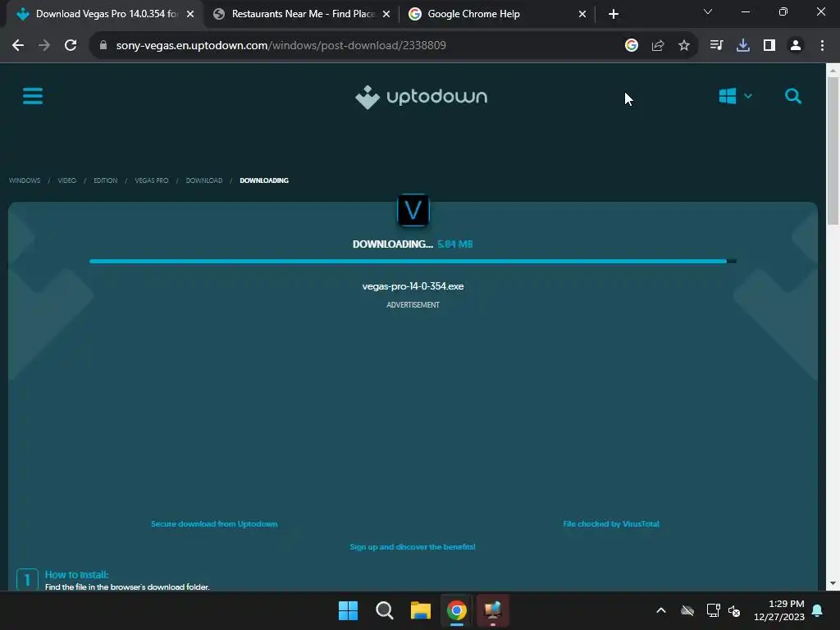Screen dimensions: 840x630
Task: Reload the current page
Action: pos(71,45)
